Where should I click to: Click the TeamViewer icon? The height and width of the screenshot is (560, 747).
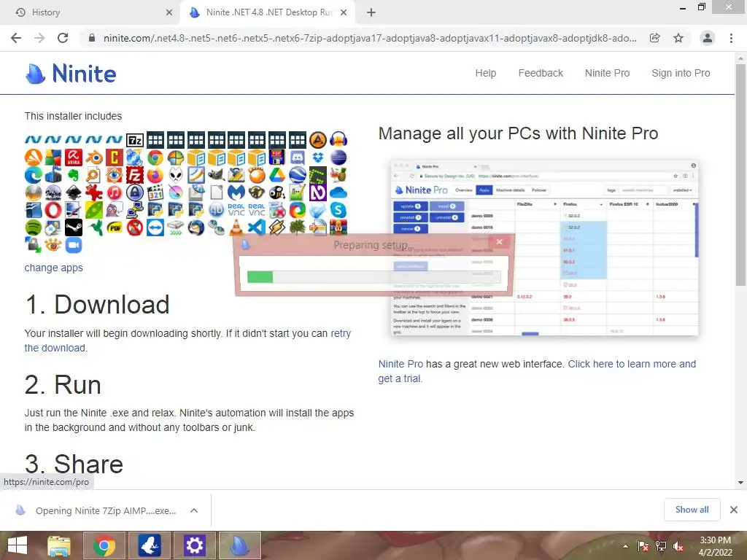155,227
